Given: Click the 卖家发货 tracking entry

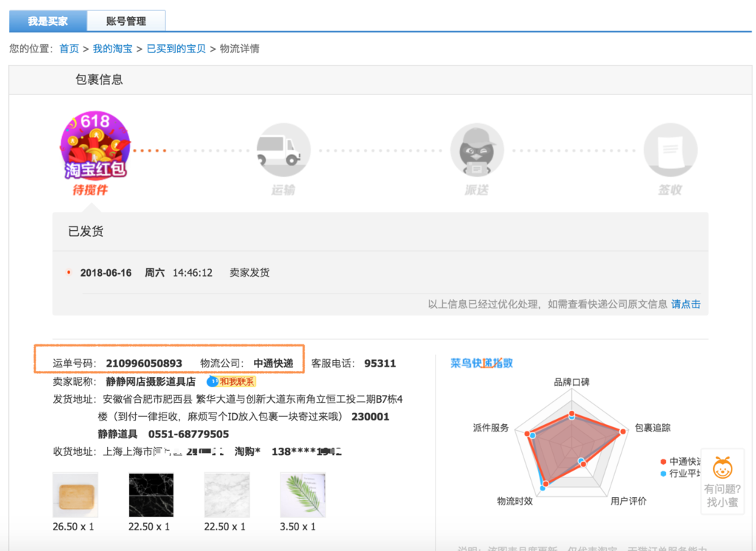Looking at the screenshot, I should (250, 273).
